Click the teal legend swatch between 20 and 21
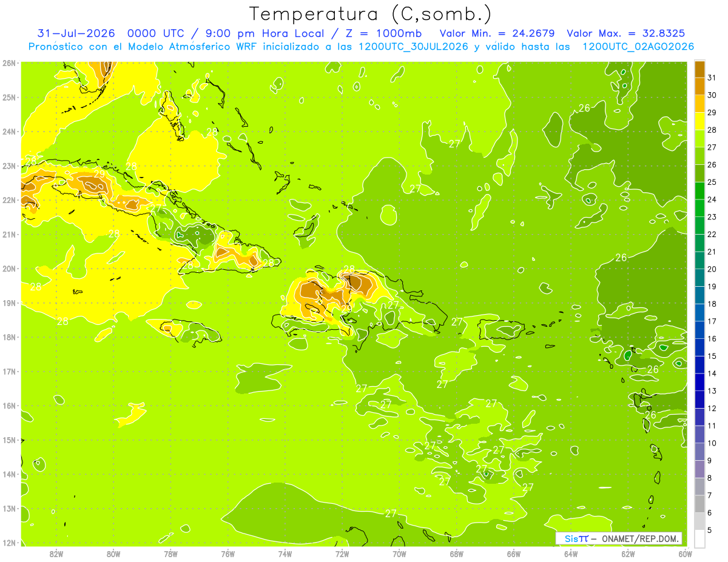 click(699, 260)
